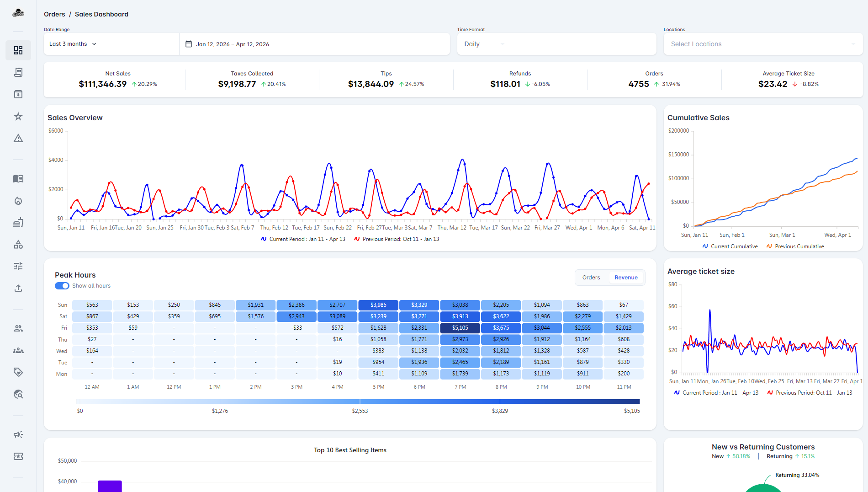This screenshot has height=492, width=868.
Task: Click the $5,105 Friday 7 PM heatmap cell
Action: click(x=460, y=328)
